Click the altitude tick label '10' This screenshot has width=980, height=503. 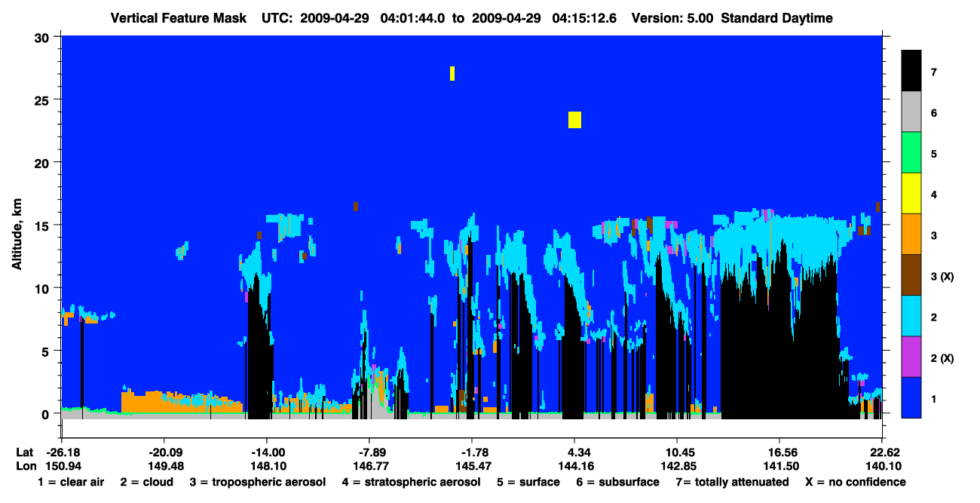(x=44, y=288)
